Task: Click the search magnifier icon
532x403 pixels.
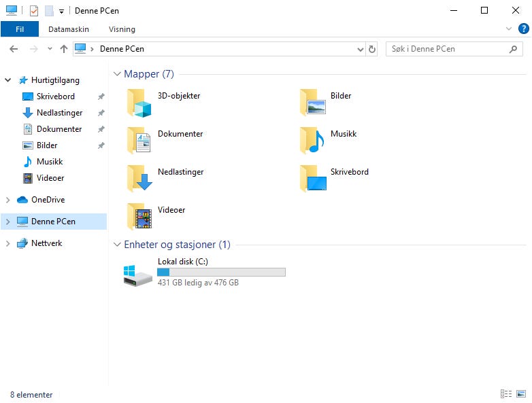Action: (x=513, y=49)
